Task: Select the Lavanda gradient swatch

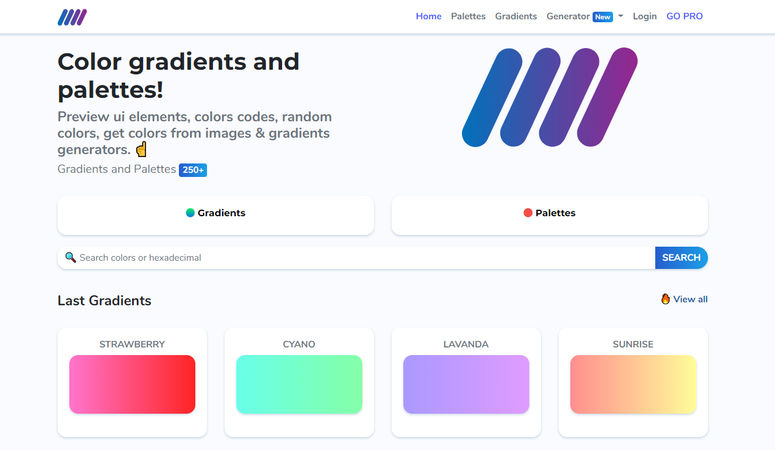Action: pos(466,384)
